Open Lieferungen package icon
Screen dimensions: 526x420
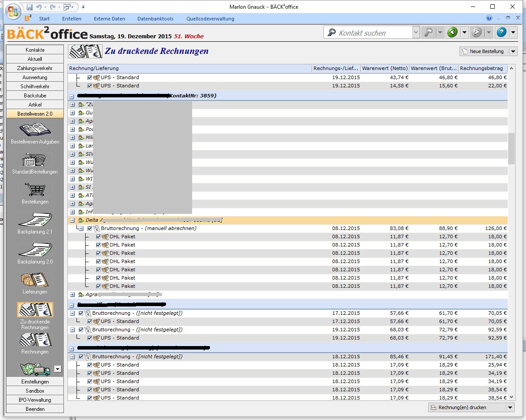tap(35, 280)
